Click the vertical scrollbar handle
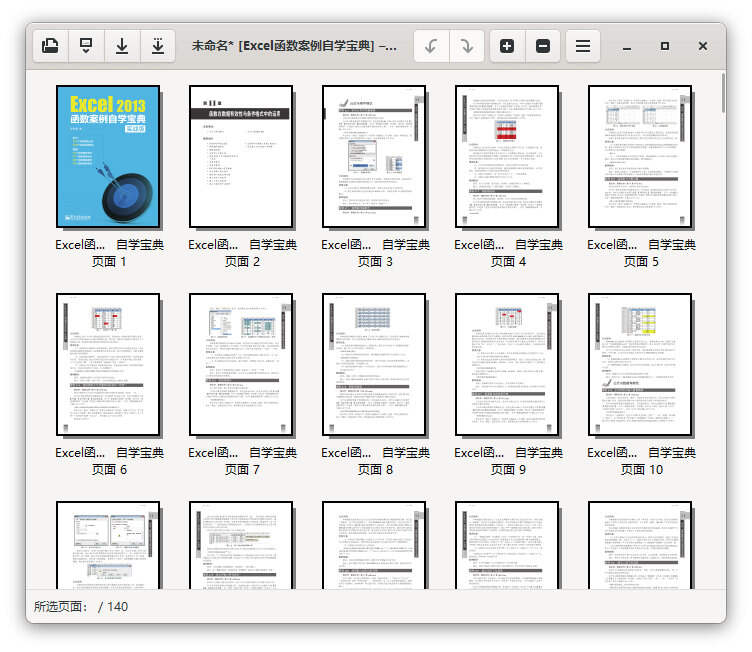 pos(723,93)
